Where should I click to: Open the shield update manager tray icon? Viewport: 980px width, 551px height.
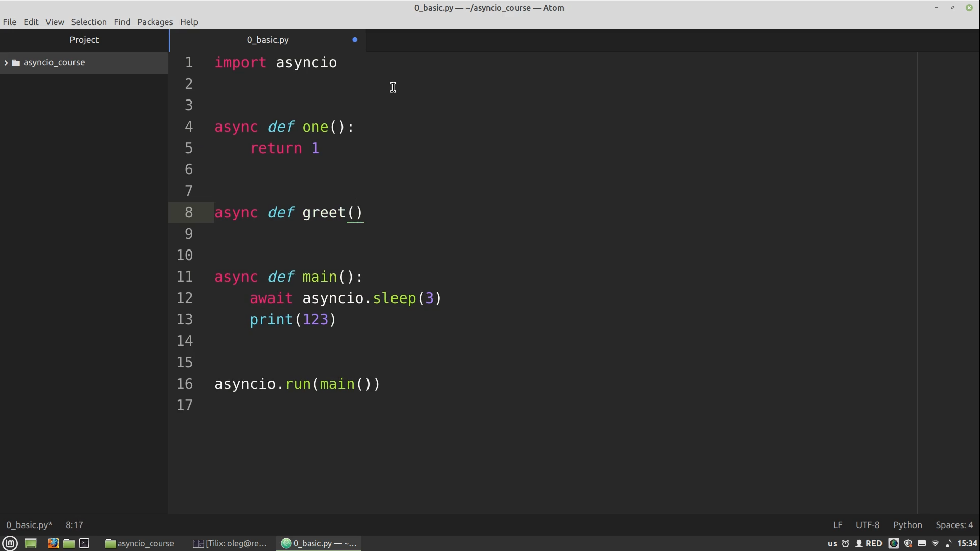pos(908,543)
